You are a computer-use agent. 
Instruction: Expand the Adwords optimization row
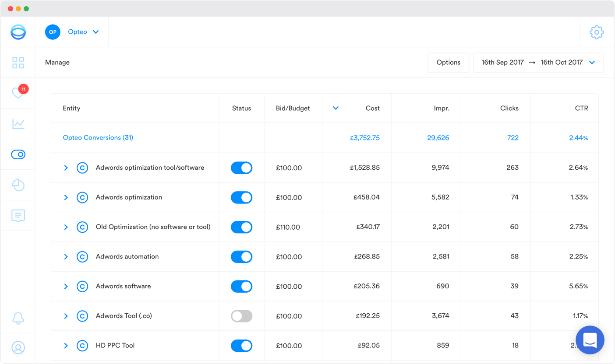tap(66, 197)
